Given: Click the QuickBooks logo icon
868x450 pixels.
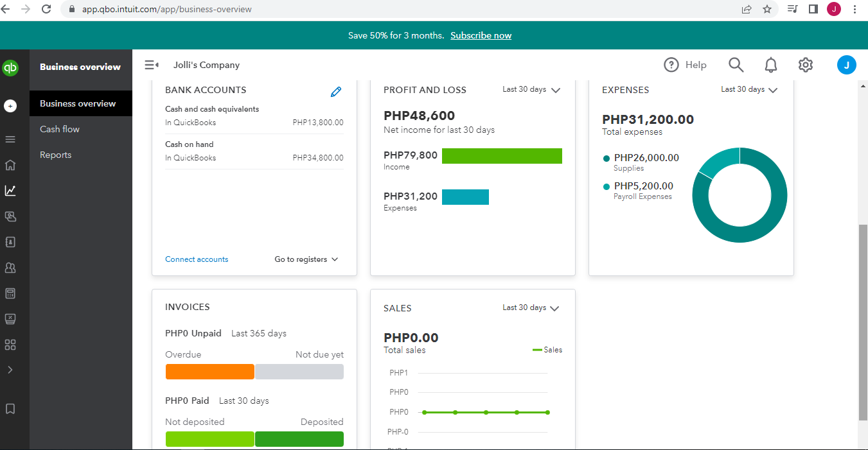Looking at the screenshot, I should [x=10, y=67].
